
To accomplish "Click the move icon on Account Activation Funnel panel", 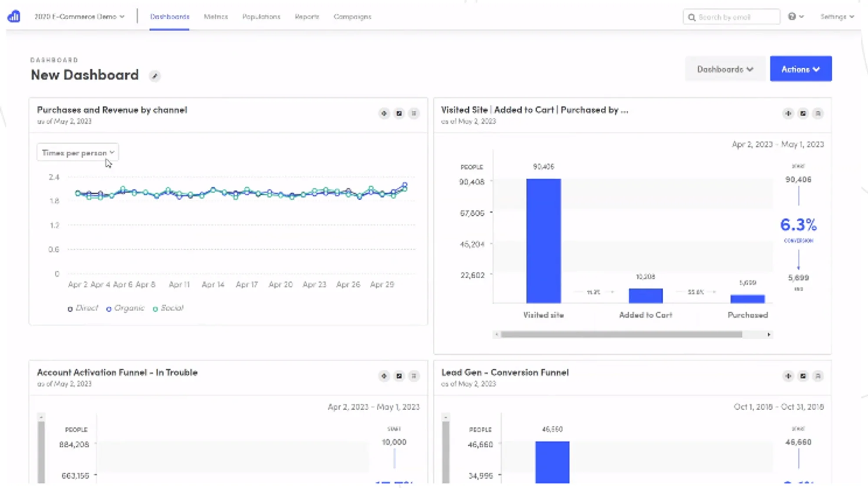I will pyautogui.click(x=384, y=376).
